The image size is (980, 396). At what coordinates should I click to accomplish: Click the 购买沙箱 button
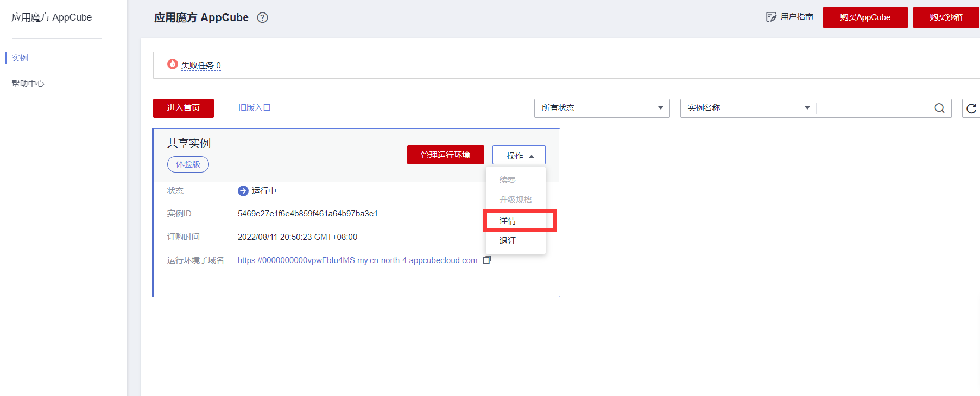tap(946, 17)
